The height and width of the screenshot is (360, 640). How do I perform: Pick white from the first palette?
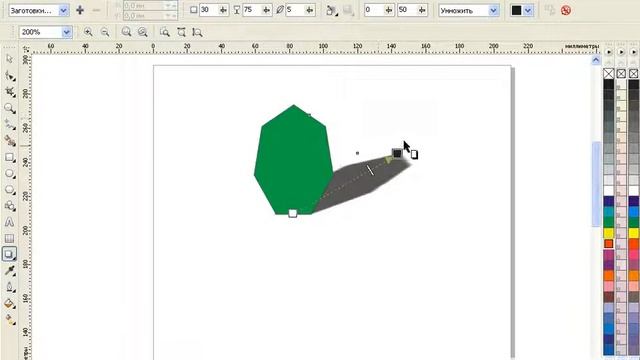pyautogui.click(x=609, y=190)
